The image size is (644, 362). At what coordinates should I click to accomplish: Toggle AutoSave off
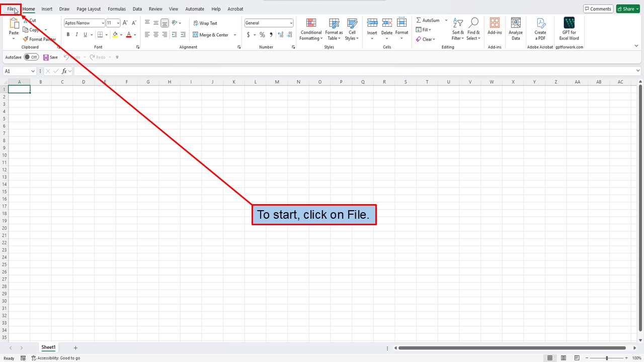pos(31,57)
